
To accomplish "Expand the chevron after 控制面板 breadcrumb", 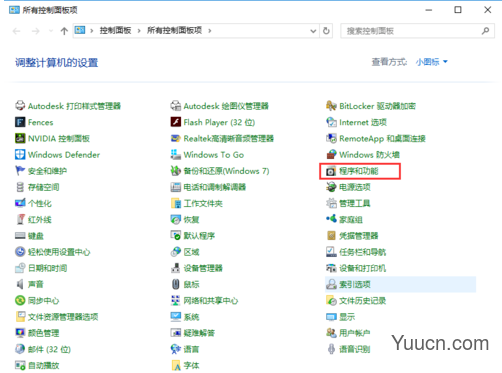I will tap(139, 31).
